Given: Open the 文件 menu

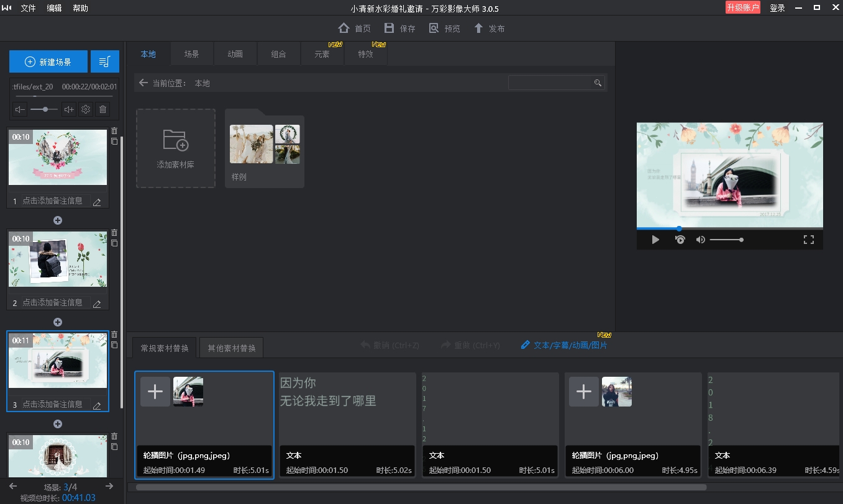Looking at the screenshot, I should coord(29,8).
